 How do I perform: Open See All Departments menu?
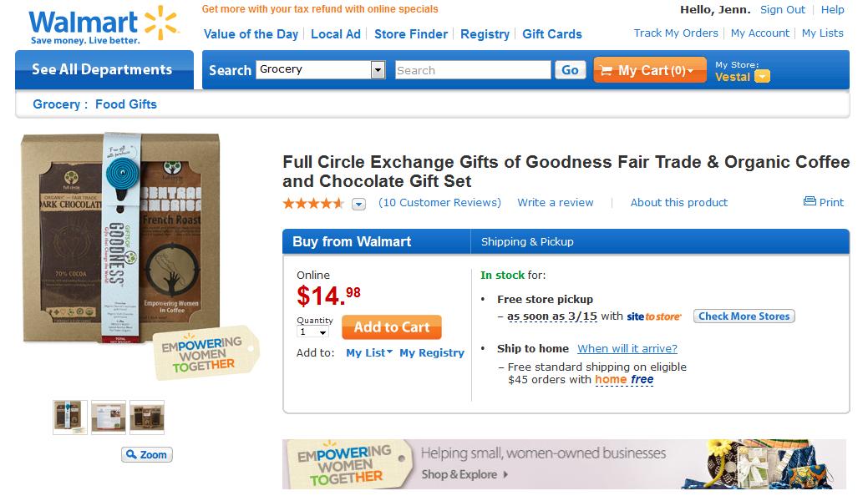tap(102, 69)
